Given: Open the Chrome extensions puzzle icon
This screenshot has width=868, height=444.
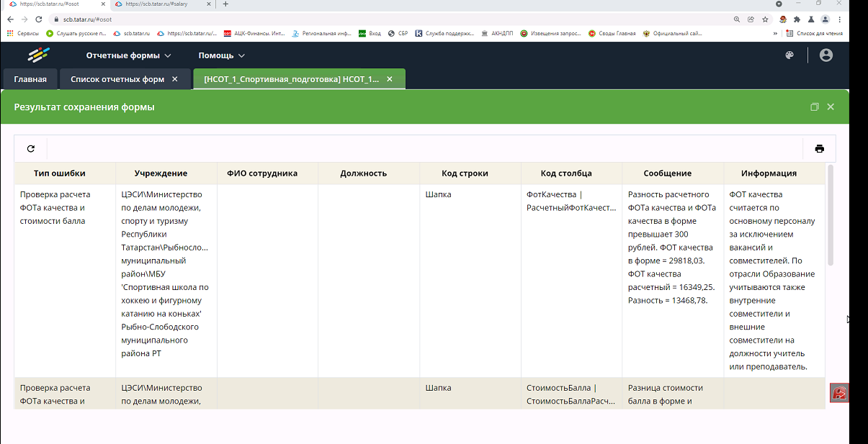Looking at the screenshot, I should click(797, 19).
